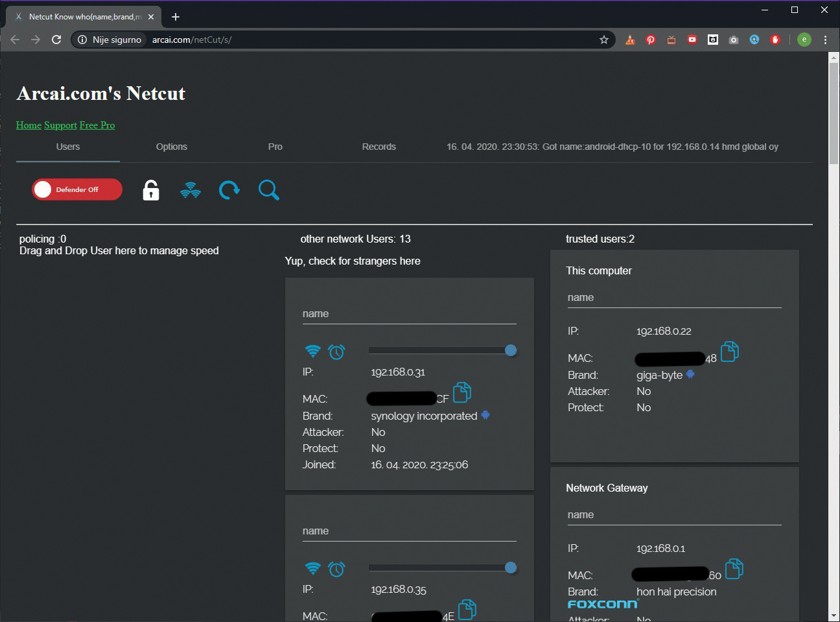Click the Nije sigurno site info indicator
Viewport: 840px width, 622px height.
click(x=110, y=40)
